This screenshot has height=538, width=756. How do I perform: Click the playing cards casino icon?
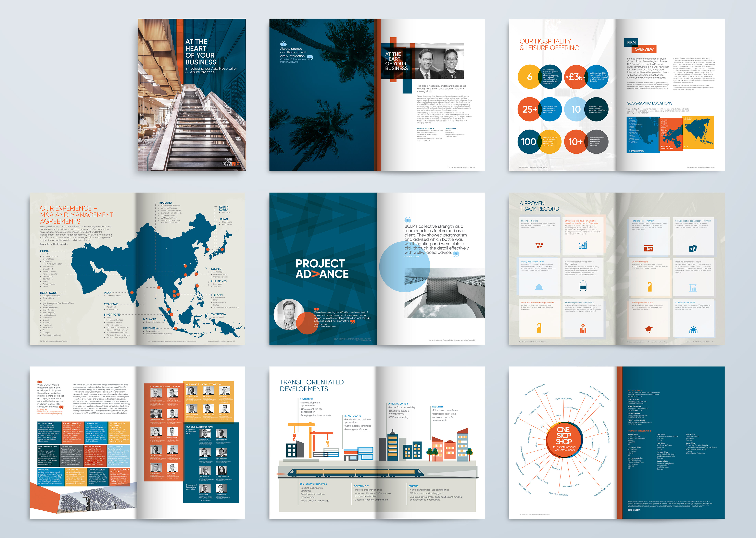(x=693, y=249)
